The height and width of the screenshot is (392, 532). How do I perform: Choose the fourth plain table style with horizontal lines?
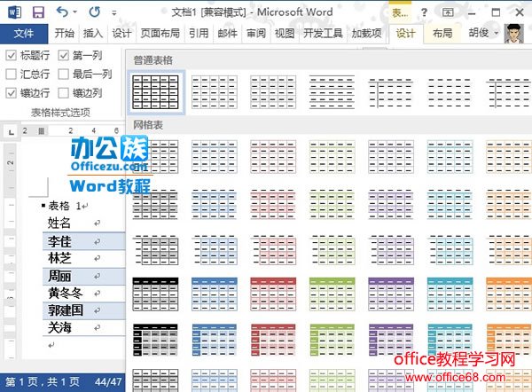click(332, 92)
